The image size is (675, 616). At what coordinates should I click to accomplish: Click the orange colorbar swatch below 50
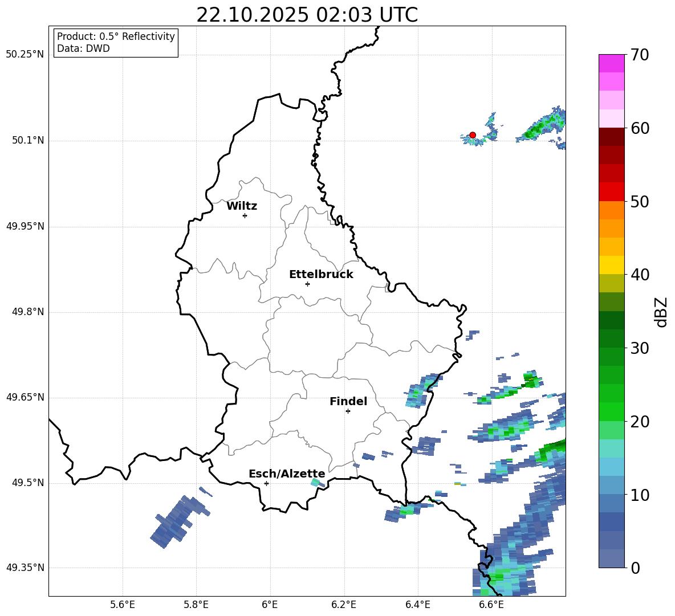tap(611, 210)
